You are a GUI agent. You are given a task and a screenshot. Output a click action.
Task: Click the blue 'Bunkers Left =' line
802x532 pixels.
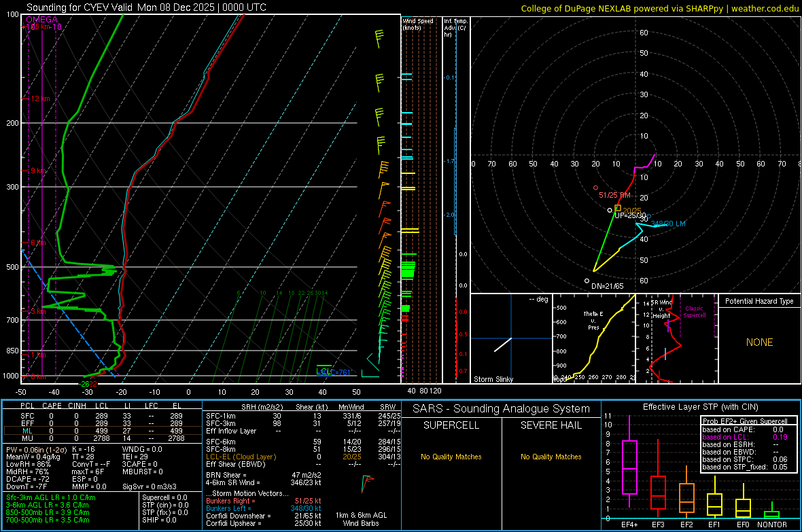(x=264, y=508)
